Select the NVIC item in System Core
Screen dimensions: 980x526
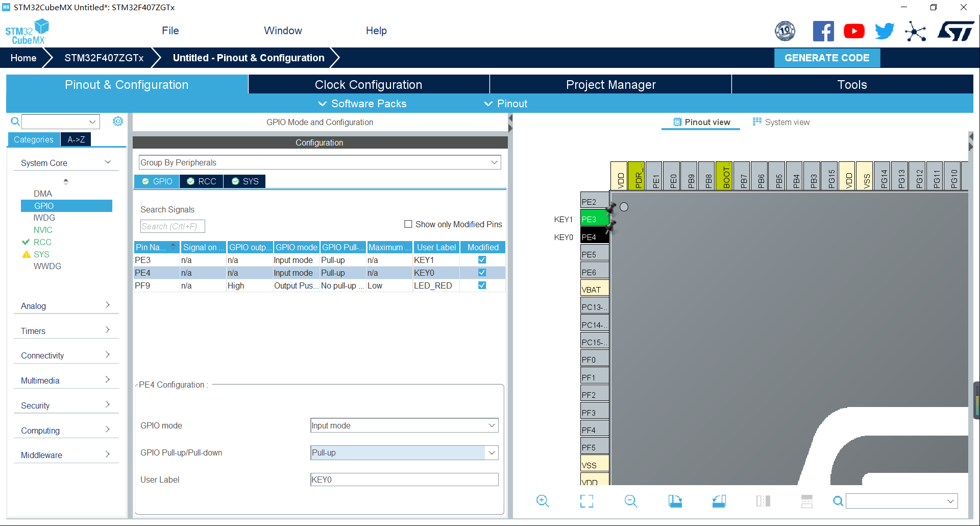coord(43,230)
